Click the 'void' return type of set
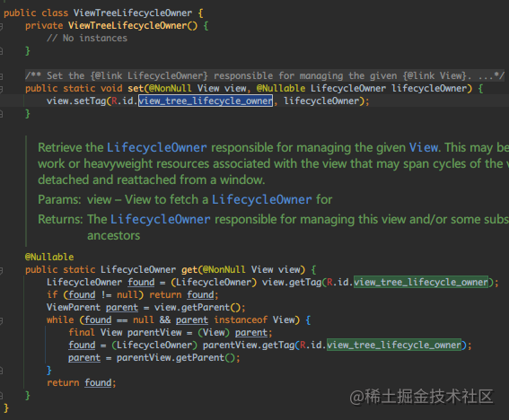The height and width of the screenshot is (420, 509). click(x=111, y=88)
